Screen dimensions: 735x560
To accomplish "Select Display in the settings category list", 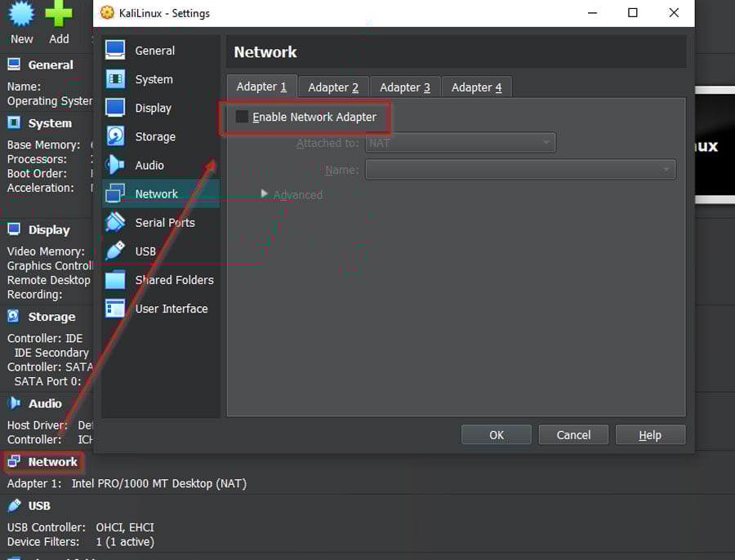I will point(161,108).
